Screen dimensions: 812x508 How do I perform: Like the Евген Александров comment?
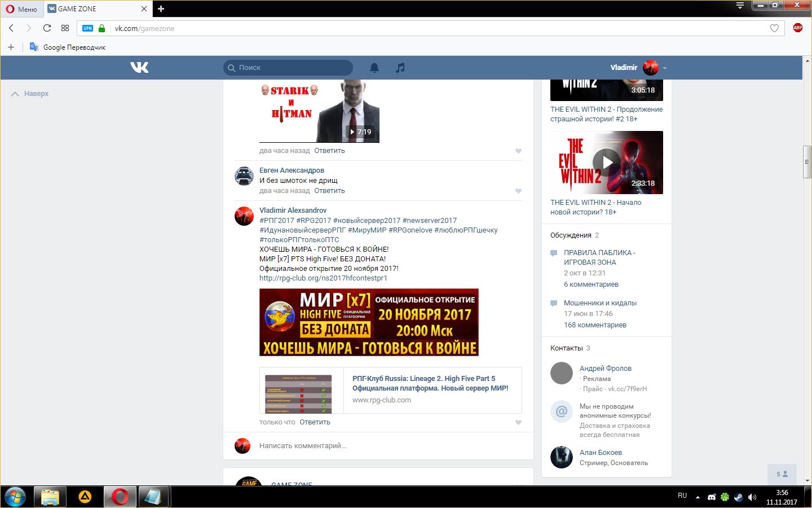coord(518,191)
